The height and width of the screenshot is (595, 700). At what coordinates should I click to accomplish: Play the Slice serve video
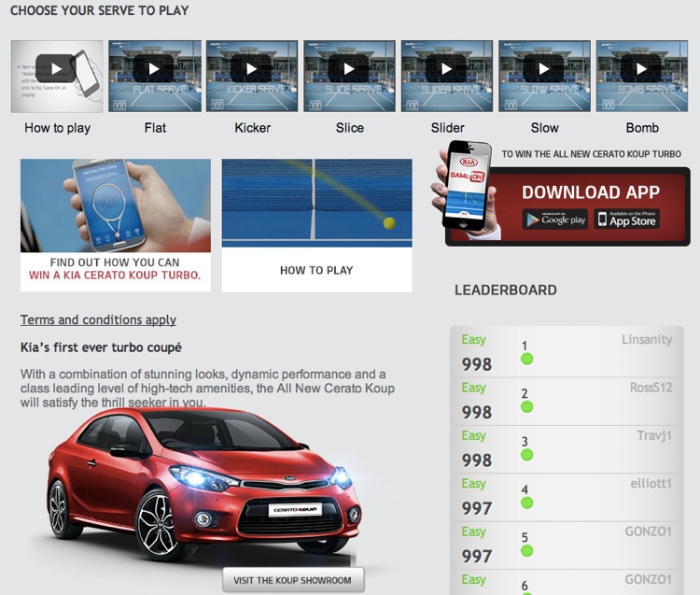click(x=349, y=76)
